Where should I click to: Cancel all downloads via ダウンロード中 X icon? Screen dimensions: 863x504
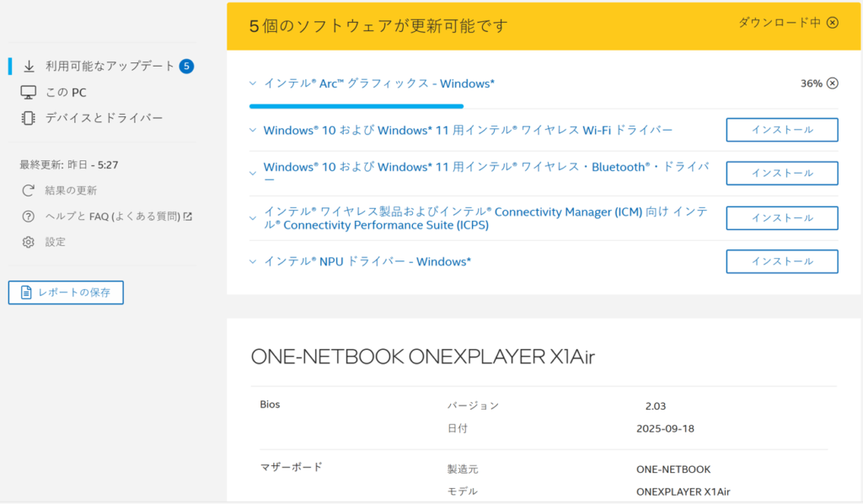point(833,23)
